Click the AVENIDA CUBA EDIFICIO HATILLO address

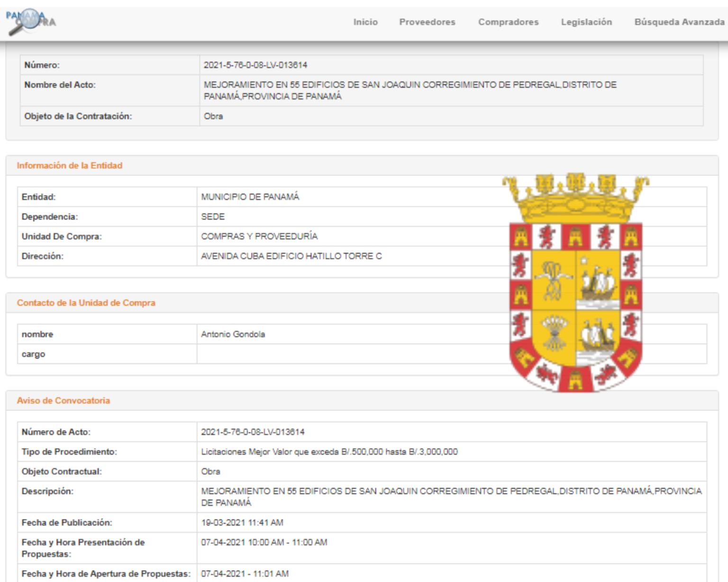(x=291, y=256)
